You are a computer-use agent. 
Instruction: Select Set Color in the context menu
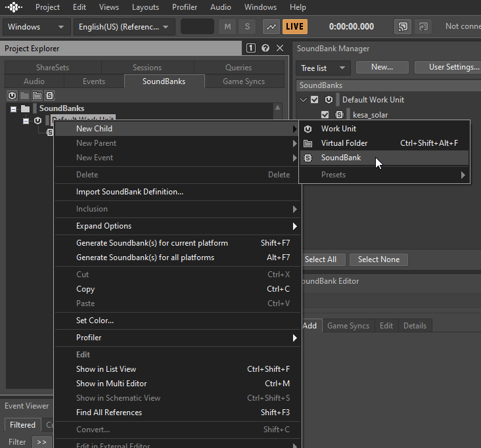95,321
